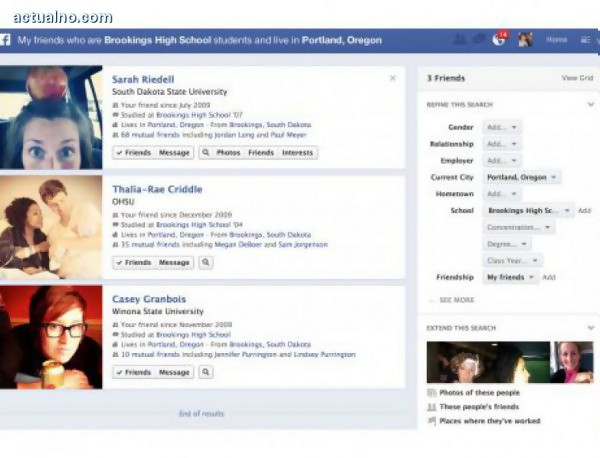Click the search icon in Sarah Riedell's row
600x458 pixels.
pyautogui.click(x=206, y=153)
